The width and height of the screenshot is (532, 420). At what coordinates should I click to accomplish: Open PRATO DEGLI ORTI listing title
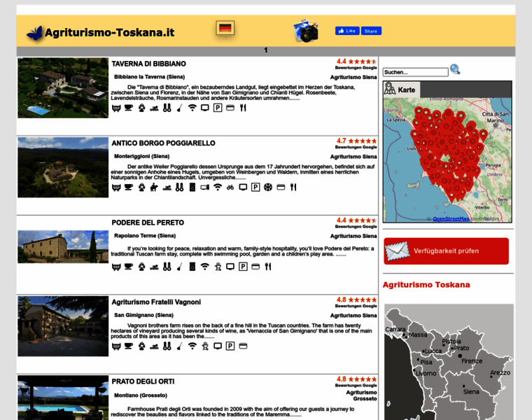[x=143, y=381]
